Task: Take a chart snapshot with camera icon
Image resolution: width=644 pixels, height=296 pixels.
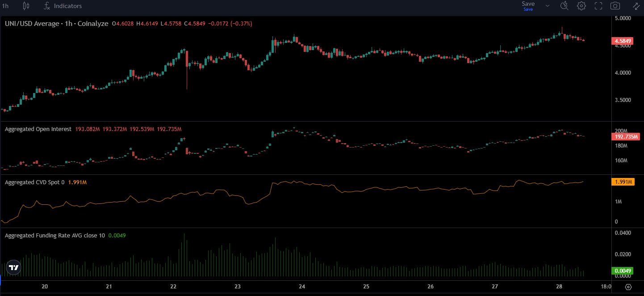Action: click(615, 6)
